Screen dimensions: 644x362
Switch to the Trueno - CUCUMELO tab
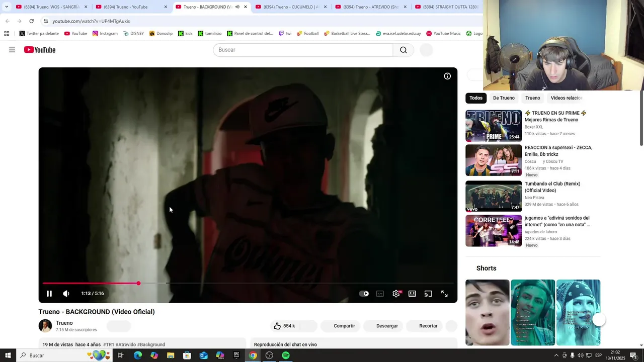[291, 7]
